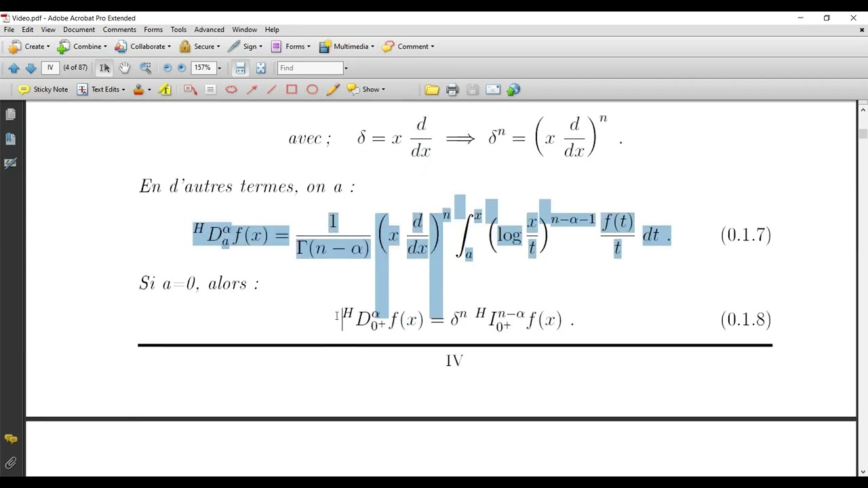Click into the Find search field
Viewport: 868px width, 488px height.
coord(310,68)
